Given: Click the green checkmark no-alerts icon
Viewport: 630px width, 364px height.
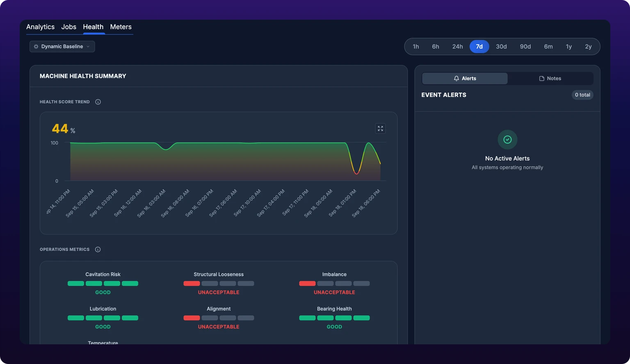Looking at the screenshot, I should (507, 140).
